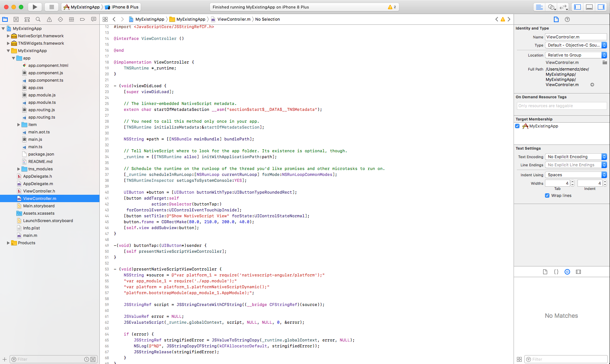Select the MyExistingApp scheme in toolbar

pyautogui.click(x=82, y=7)
